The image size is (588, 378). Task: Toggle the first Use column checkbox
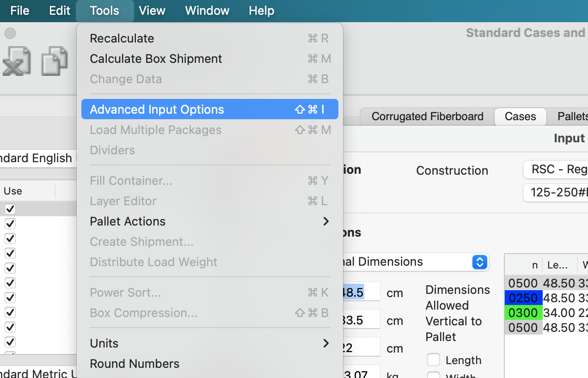click(10, 209)
